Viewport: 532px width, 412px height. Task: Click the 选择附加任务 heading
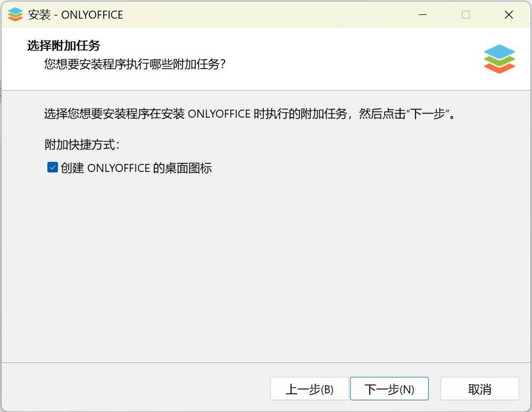click(x=64, y=45)
